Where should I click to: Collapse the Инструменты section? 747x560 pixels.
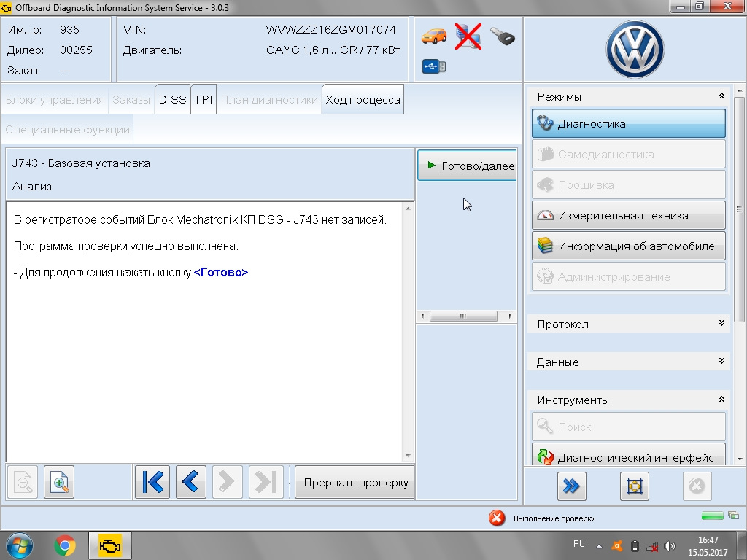(721, 399)
